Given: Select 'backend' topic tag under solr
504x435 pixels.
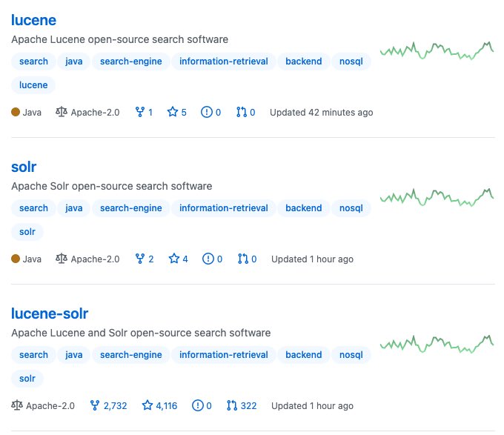Looking at the screenshot, I should point(303,208).
